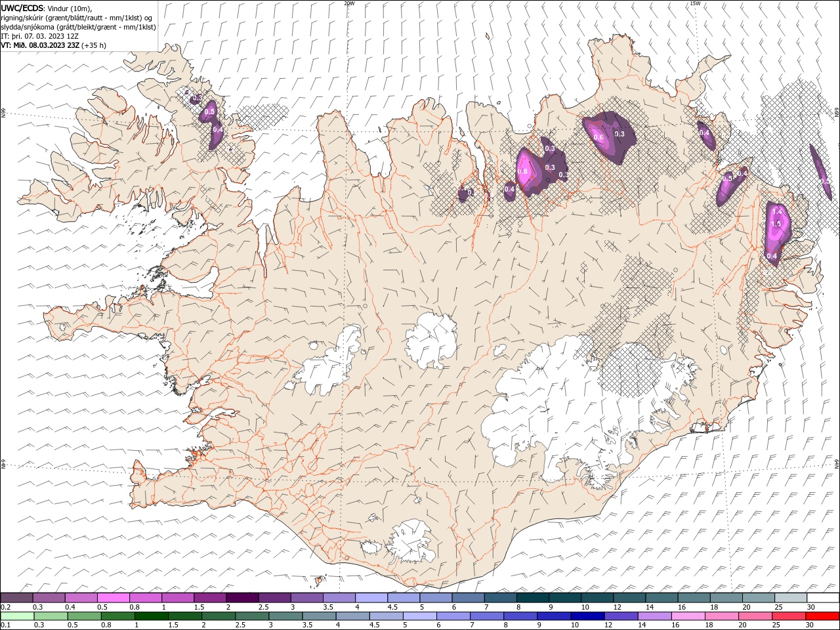
Task: Click the 'IT: Þri. 07. 03. 2023 12Z' line
Action: click(x=40, y=36)
